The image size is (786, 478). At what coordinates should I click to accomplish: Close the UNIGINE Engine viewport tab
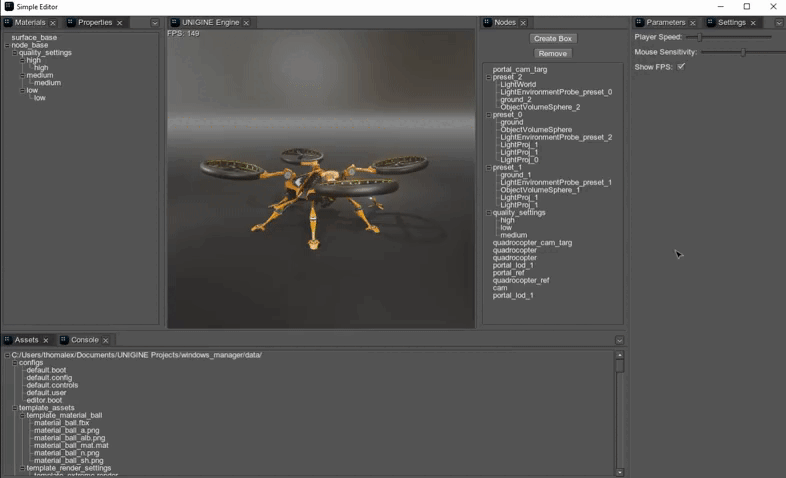[x=248, y=22]
